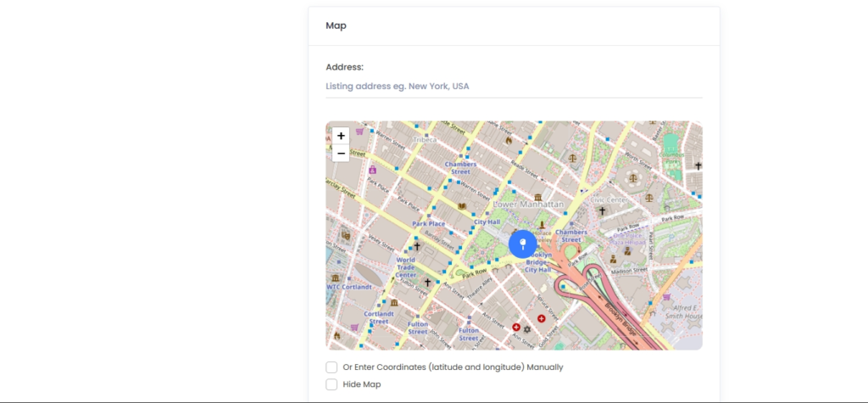Viewport: 868px width, 403px height.
Task: Select police officer icon below Heliport label
Action: 627,252
